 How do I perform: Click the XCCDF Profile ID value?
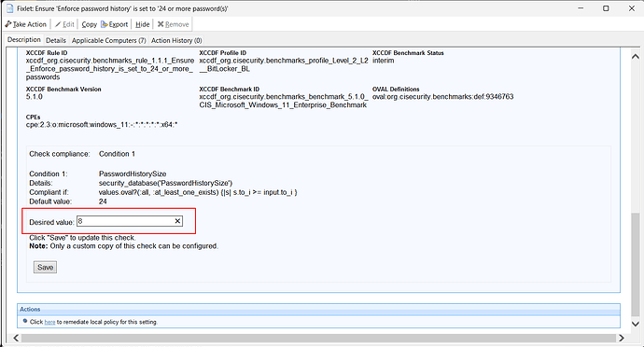[284, 65]
